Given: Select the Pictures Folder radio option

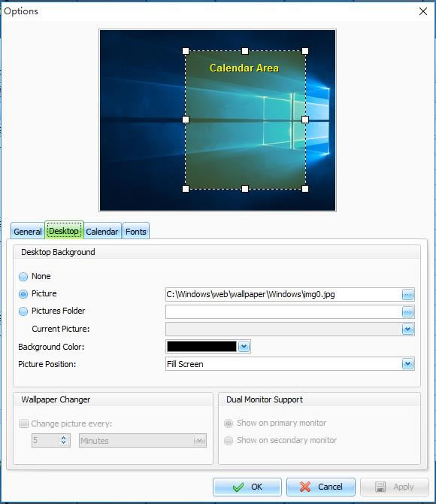Looking at the screenshot, I should click(x=23, y=311).
